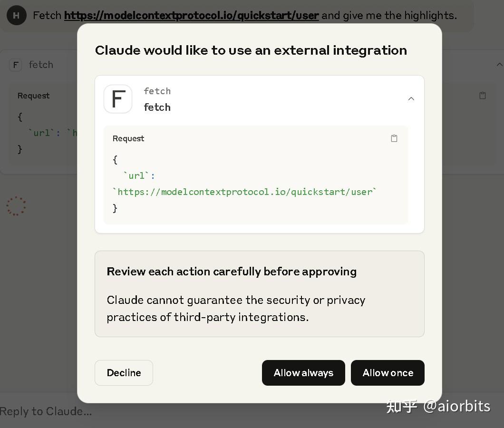Screen dimensions: 504x428
Task: Decline the external integration request
Action: (x=124, y=373)
